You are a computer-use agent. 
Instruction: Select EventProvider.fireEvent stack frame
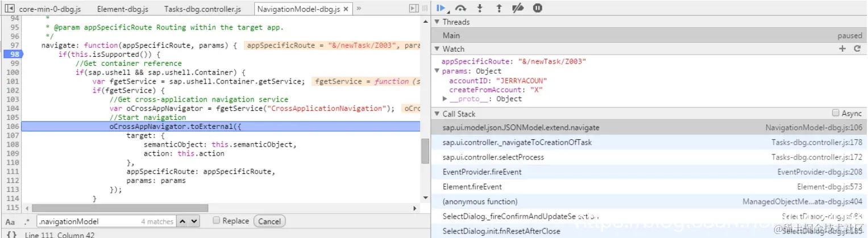648,172
